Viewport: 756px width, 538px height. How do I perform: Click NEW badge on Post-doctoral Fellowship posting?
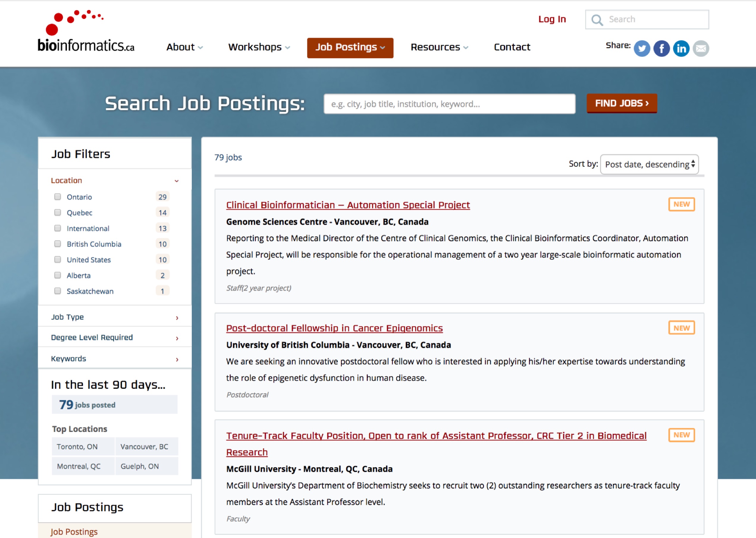click(x=681, y=328)
